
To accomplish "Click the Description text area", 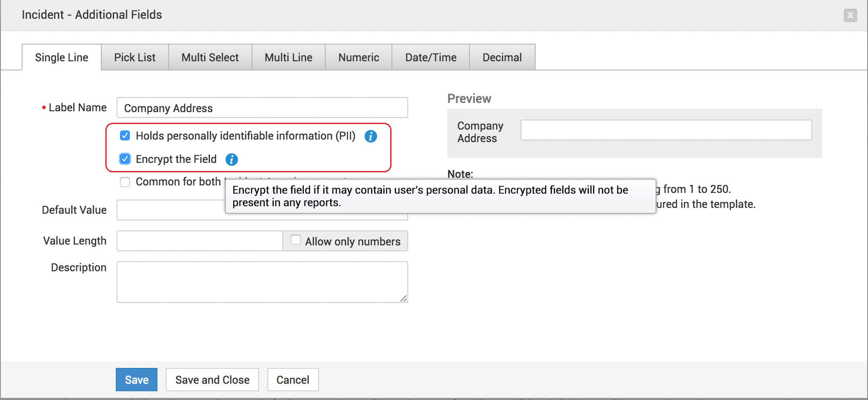I will pyautogui.click(x=262, y=282).
